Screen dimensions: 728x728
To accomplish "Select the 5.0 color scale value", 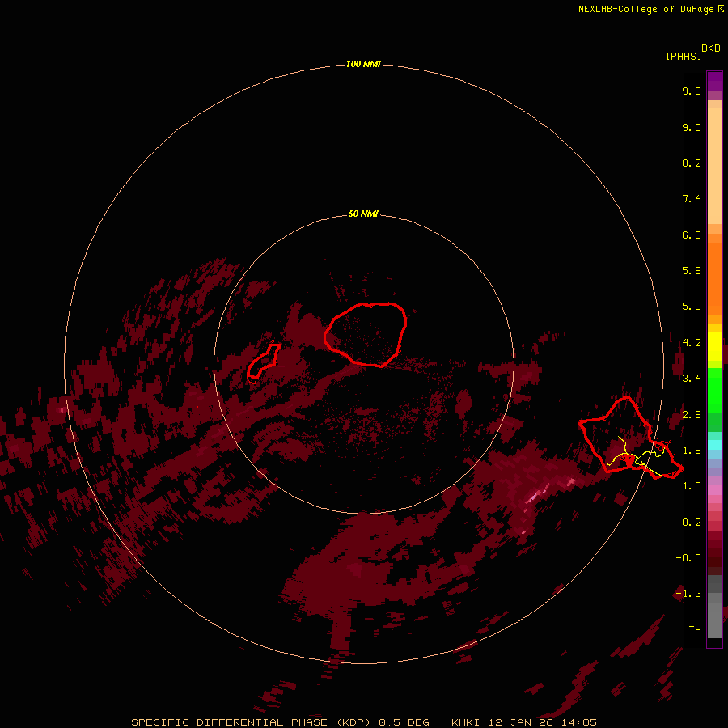I will tap(692, 307).
